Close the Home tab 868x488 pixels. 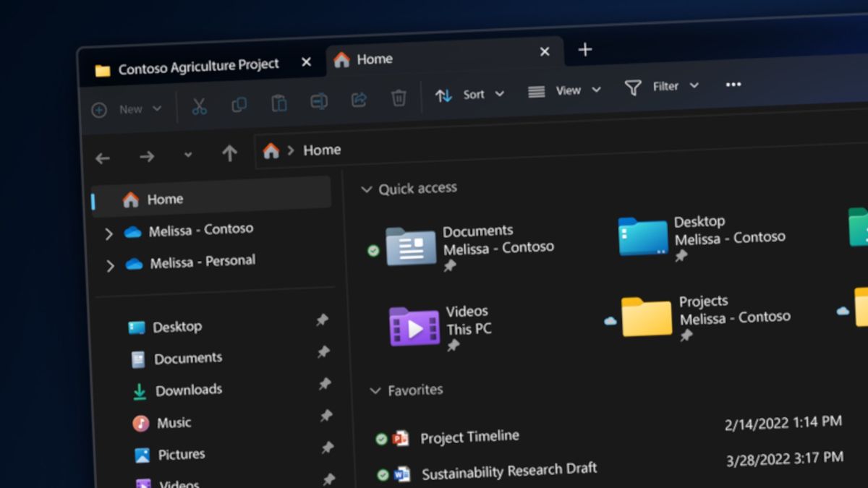[x=545, y=51]
